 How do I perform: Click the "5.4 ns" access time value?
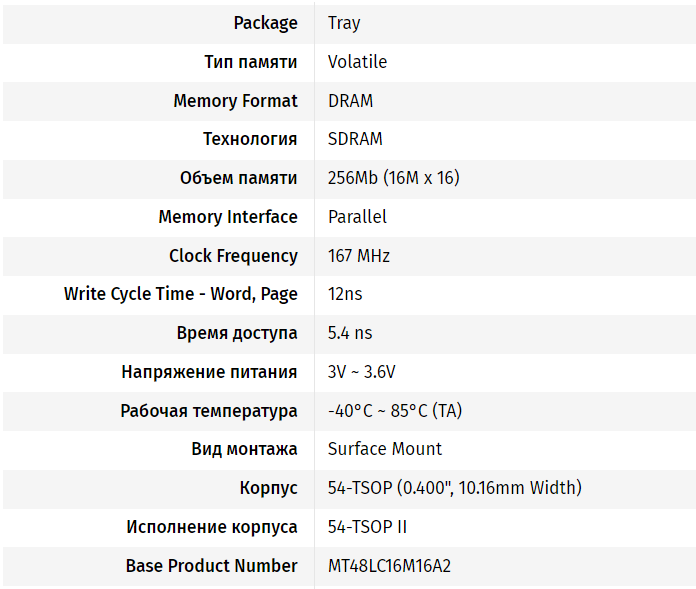[350, 333]
